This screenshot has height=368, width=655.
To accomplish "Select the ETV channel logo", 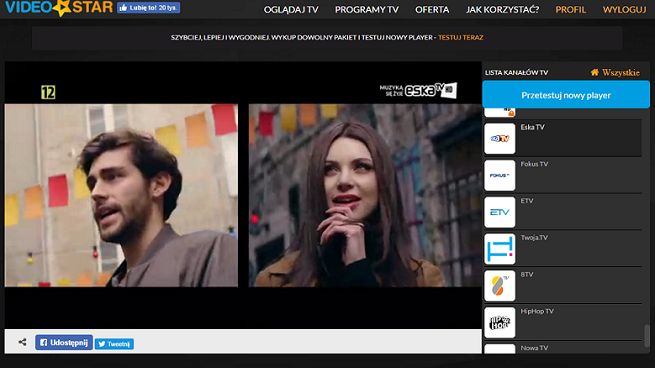I will pyautogui.click(x=500, y=212).
